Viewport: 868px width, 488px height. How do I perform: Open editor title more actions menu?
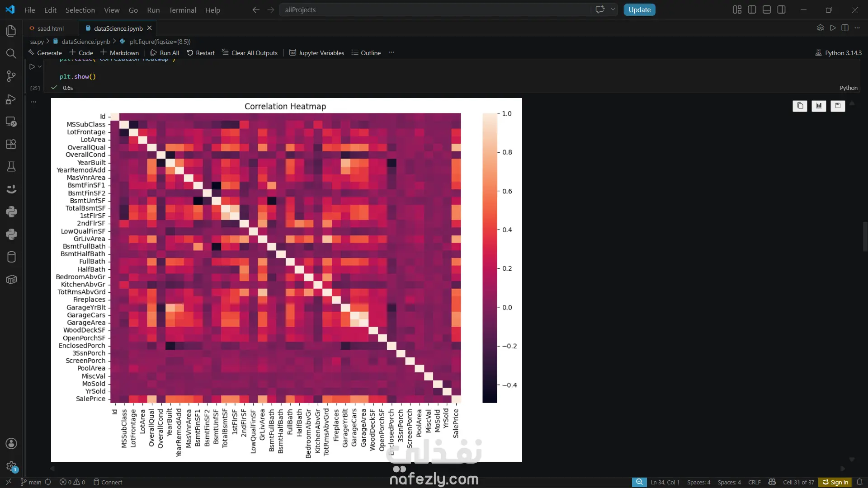[857, 28]
